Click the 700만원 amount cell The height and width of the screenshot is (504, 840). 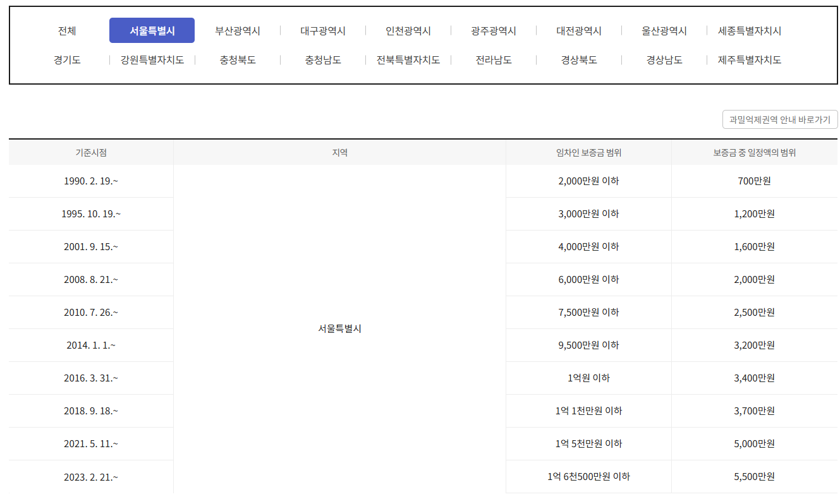(x=755, y=181)
